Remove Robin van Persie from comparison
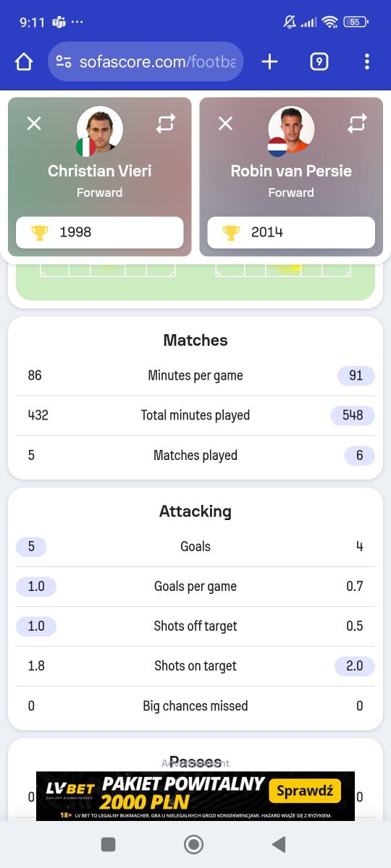391x868 pixels. tap(226, 124)
